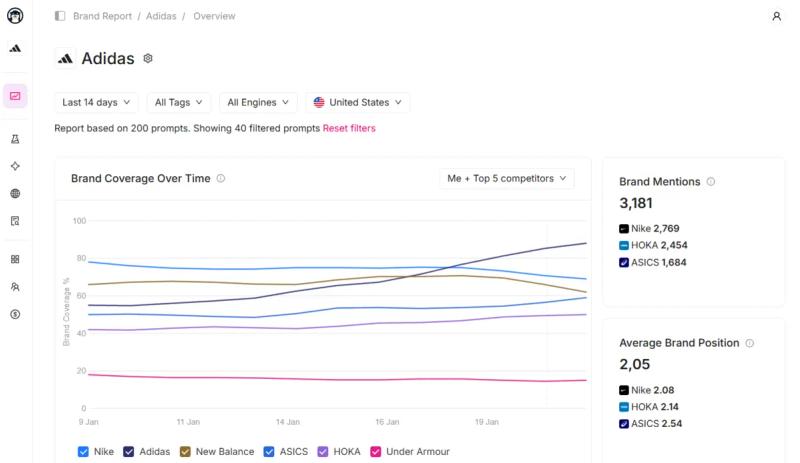The height and width of the screenshot is (463, 800).
Task: Click the 14 Jan axis label
Action: tap(288, 422)
